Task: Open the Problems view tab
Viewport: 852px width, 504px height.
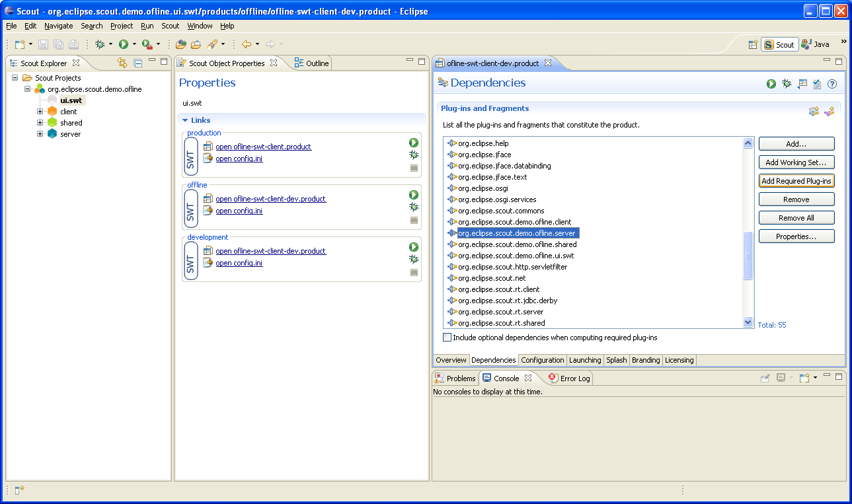Action: (x=455, y=378)
